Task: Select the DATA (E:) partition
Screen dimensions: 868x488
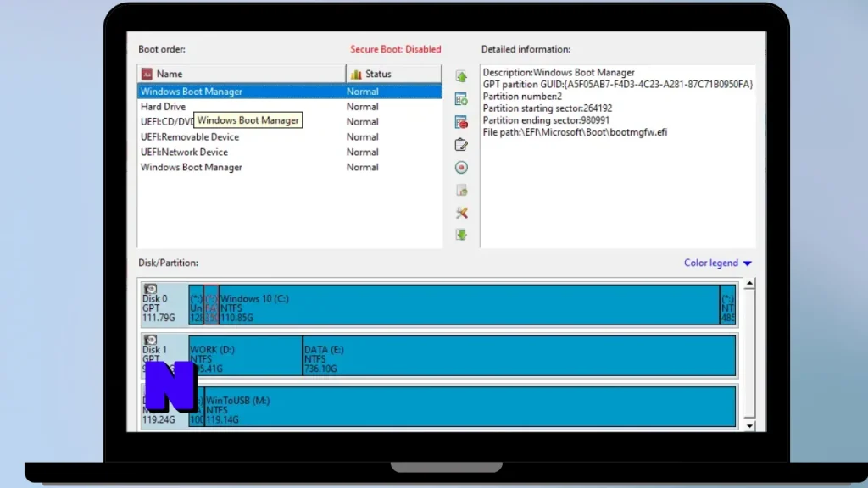Action: 520,356
